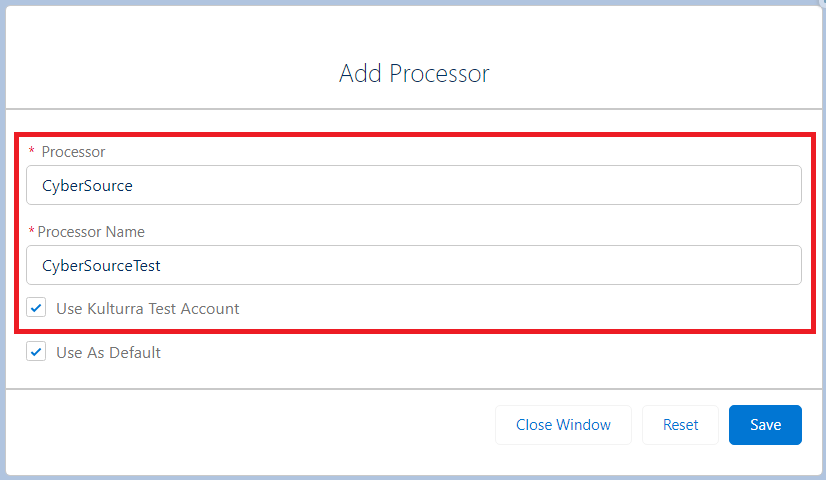826x480 pixels.
Task: Click the 'Processor Name' field label
Action: 91,232
